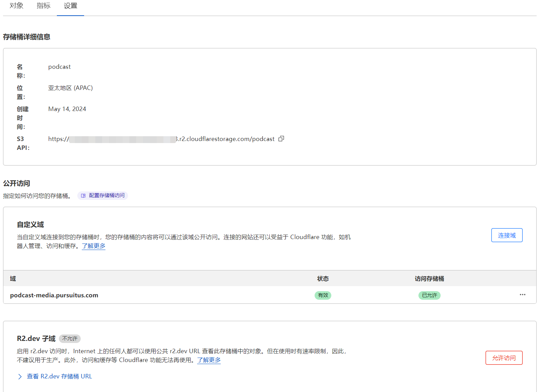Copy the S3 API URL
The width and height of the screenshot is (539, 392).
click(281, 139)
